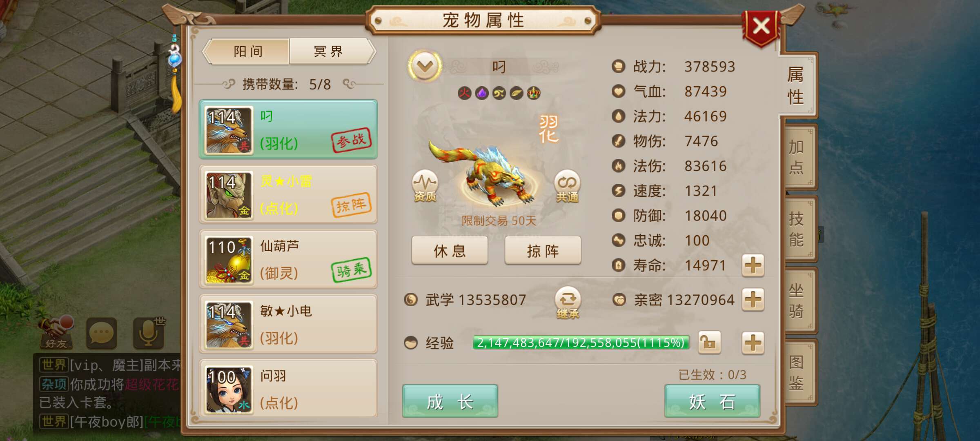The width and height of the screenshot is (980, 441).
Task: Switch to the 阳间 realm toggle
Action: (247, 51)
